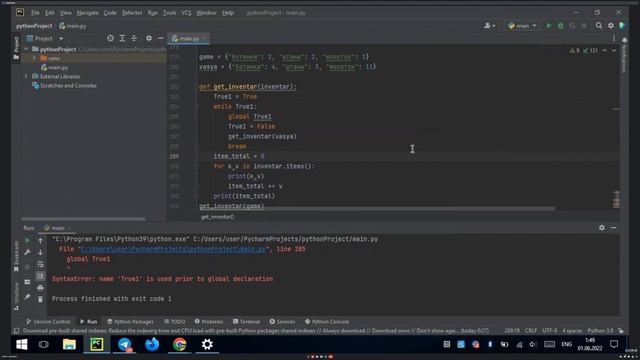Open the Code menu

click(110, 13)
